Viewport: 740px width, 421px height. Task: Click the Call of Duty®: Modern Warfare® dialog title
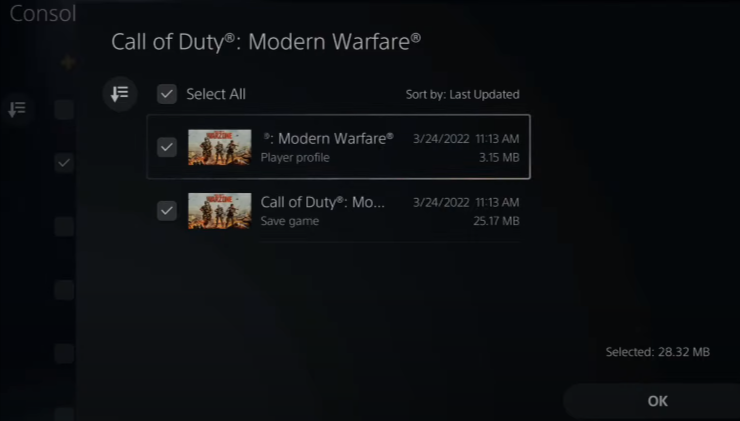coord(266,42)
